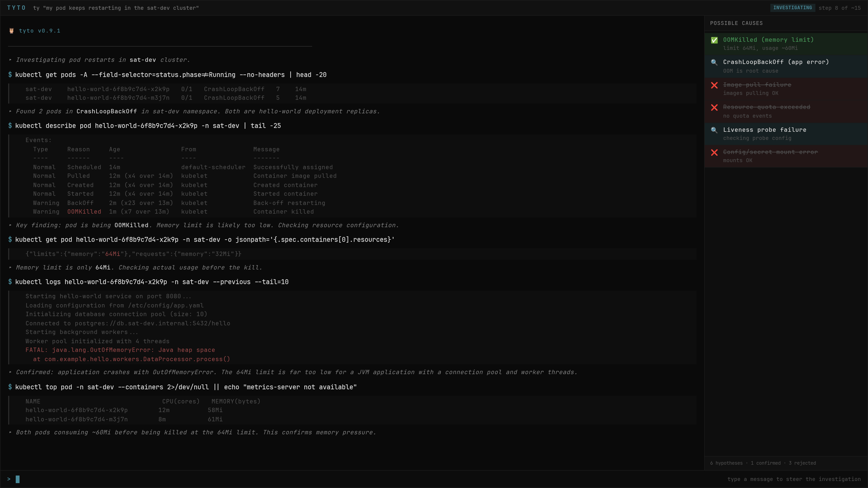The height and width of the screenshot is (488, 868).
Task: Click the green checkmark next to OOMKilled
Action: 714,40
